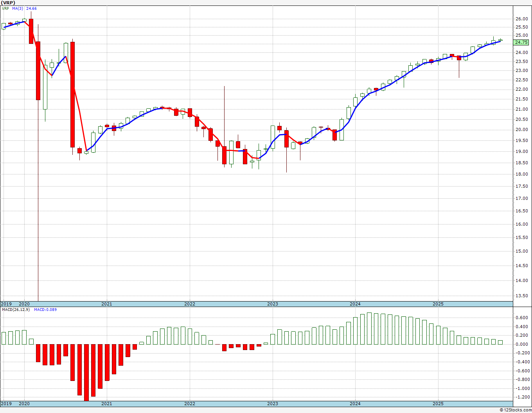The image size is (532, 413).
Task: Click the 25.50 price axis label
Action: pos(521,27)
